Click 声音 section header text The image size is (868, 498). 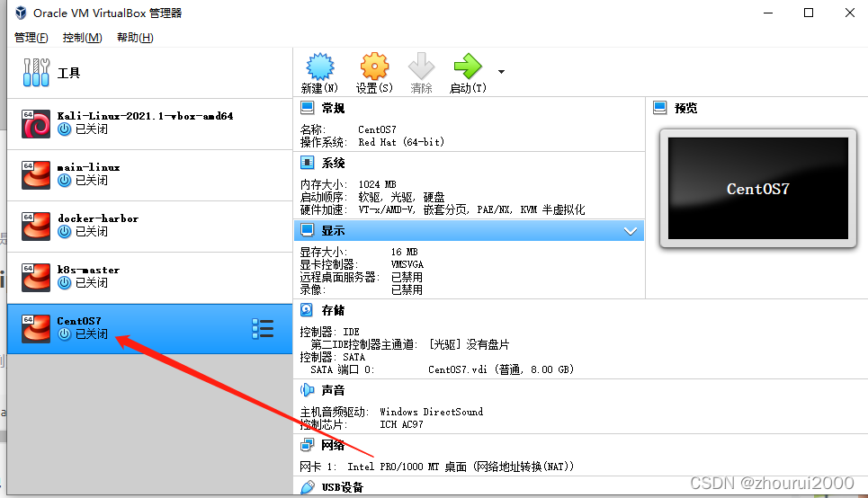click(x=333, y=391)
